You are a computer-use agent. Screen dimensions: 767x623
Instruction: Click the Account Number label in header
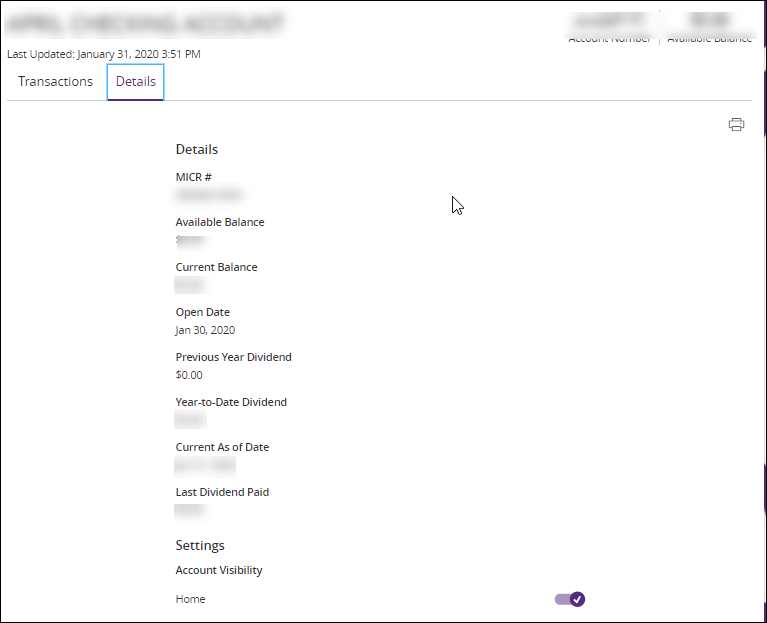[609, 39]
